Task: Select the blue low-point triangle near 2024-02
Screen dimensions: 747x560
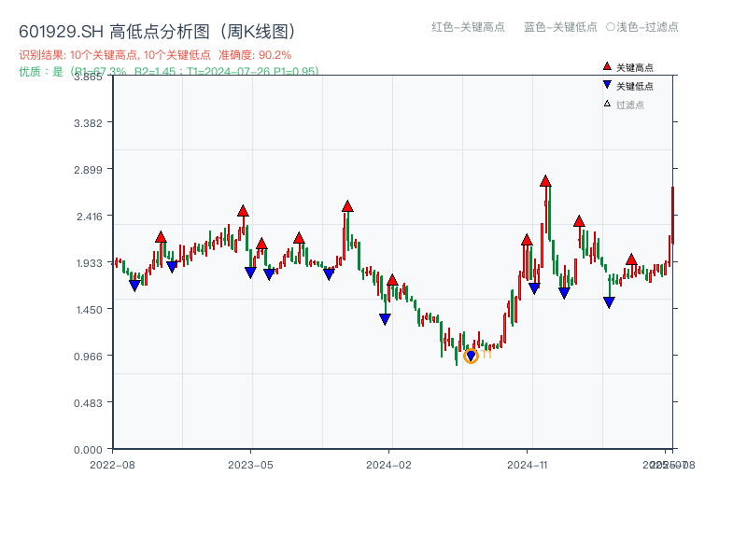Action: click(x=385, y=318)
